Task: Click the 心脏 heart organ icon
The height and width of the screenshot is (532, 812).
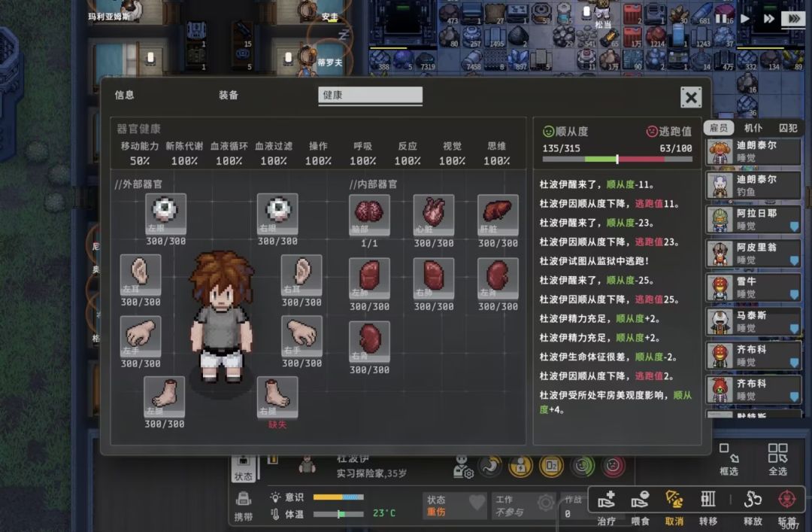Action: (434, 215)
